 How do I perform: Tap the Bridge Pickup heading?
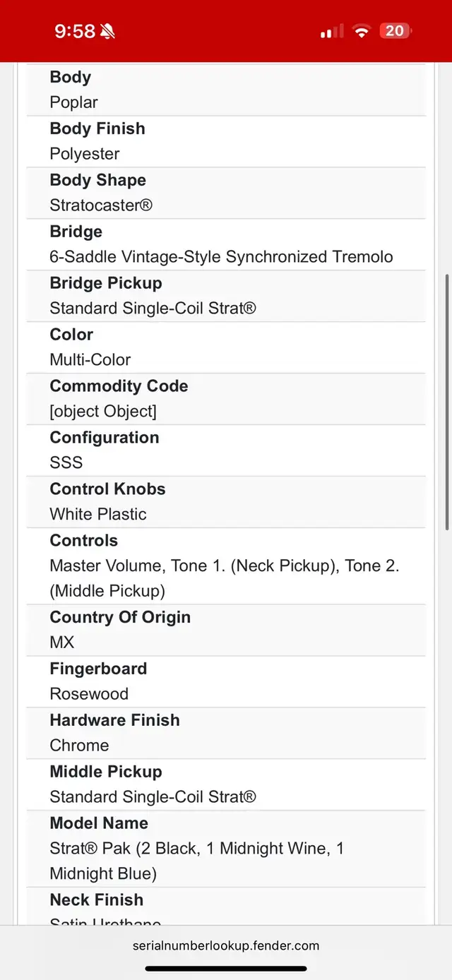tap(106, 283)
